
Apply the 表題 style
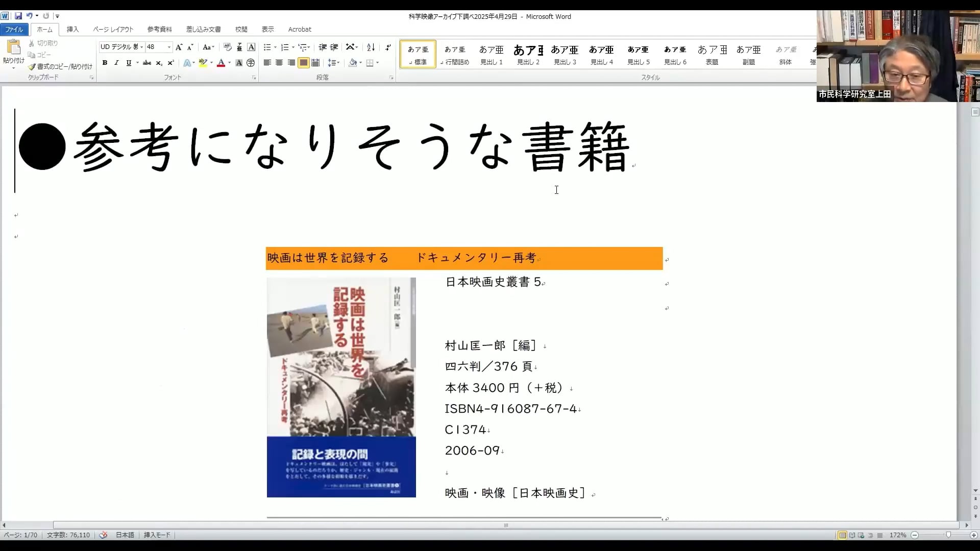point(712,55)
